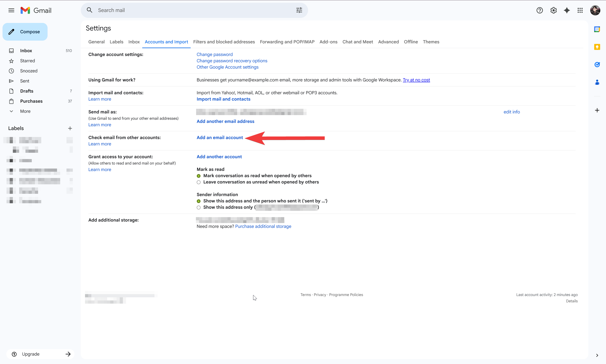Open Google Keep side panel icon
The image size is (606, 364).
(x=597, y=47)
